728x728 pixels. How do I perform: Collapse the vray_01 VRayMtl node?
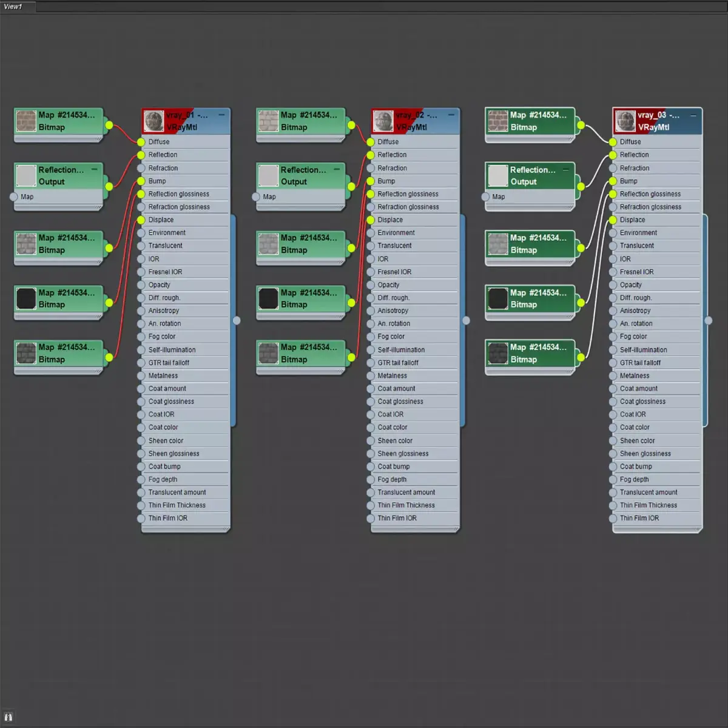(221, 115)
